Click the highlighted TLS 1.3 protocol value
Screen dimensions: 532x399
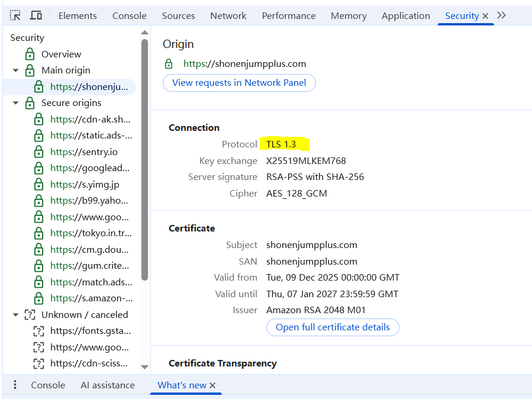281,144
